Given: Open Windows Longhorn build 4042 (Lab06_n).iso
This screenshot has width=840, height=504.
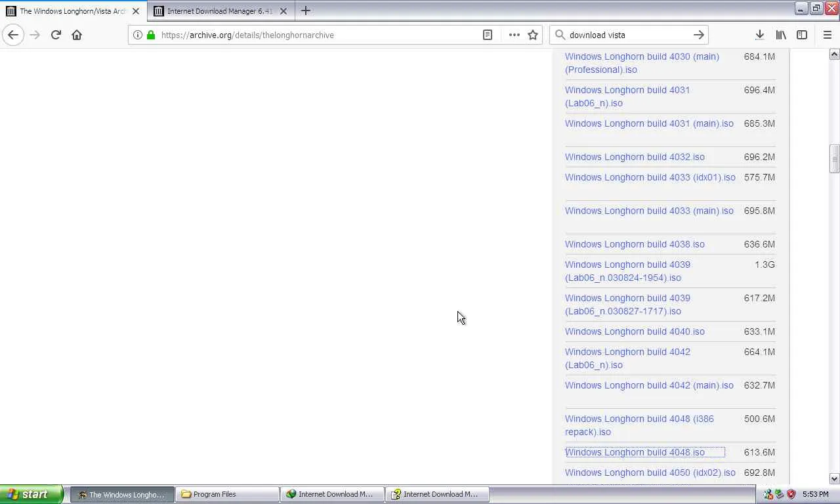Looking at the screenshot, I should [627, 358].
